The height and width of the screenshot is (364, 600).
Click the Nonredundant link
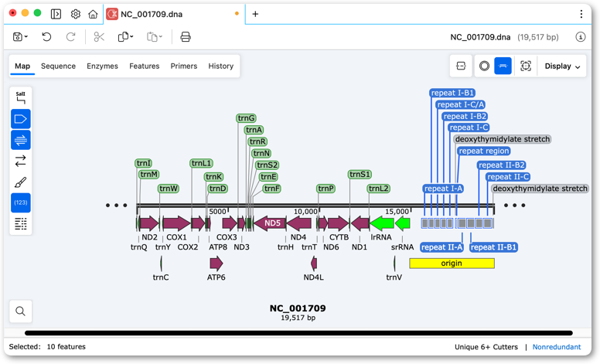(x=557, y=347)
